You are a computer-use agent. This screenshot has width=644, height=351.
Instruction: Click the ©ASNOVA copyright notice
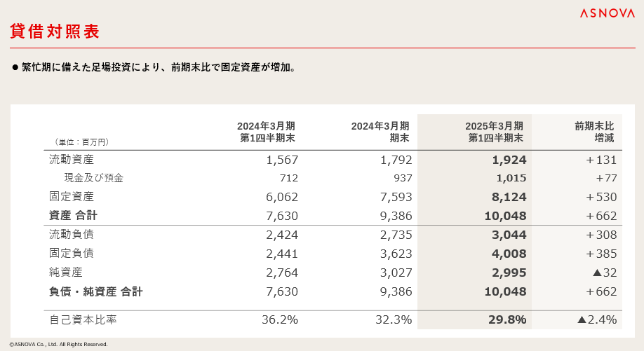[58, 345]
